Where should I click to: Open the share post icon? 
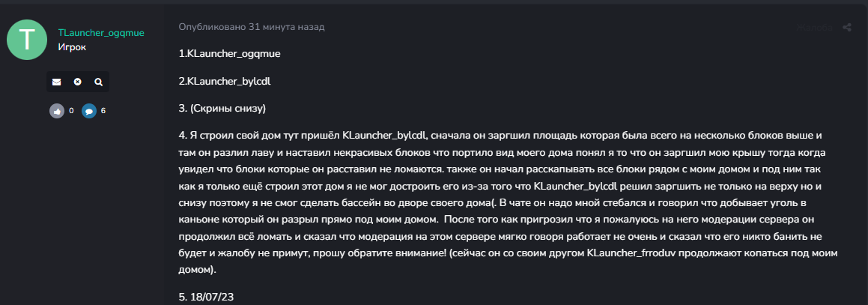(847, 27)
